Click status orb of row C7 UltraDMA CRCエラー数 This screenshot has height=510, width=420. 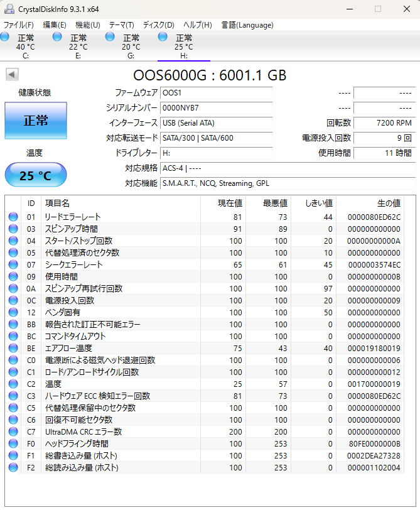point(13,431)
